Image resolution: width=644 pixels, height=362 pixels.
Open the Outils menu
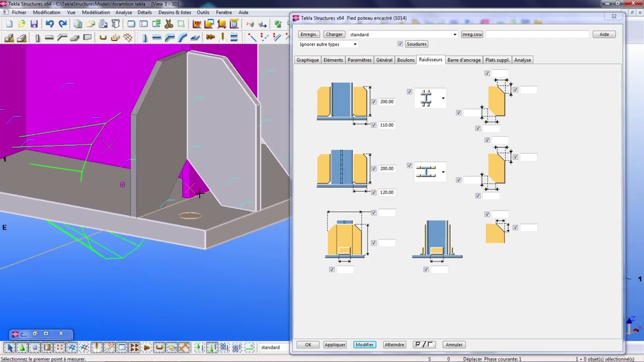tap(203, 12)
